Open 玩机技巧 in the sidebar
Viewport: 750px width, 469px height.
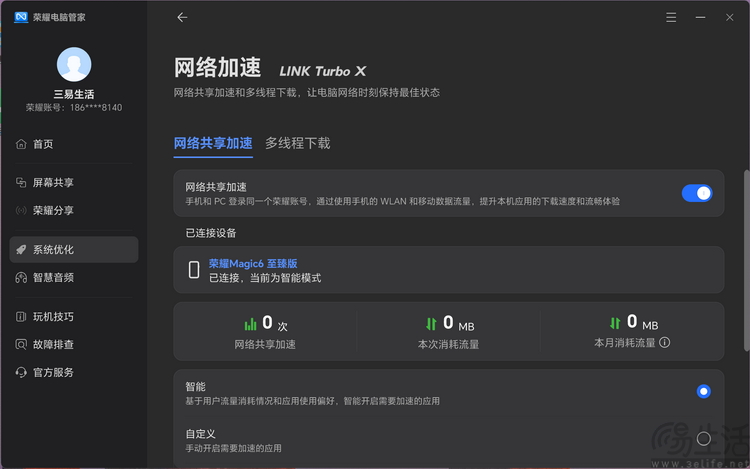(74, 316)
